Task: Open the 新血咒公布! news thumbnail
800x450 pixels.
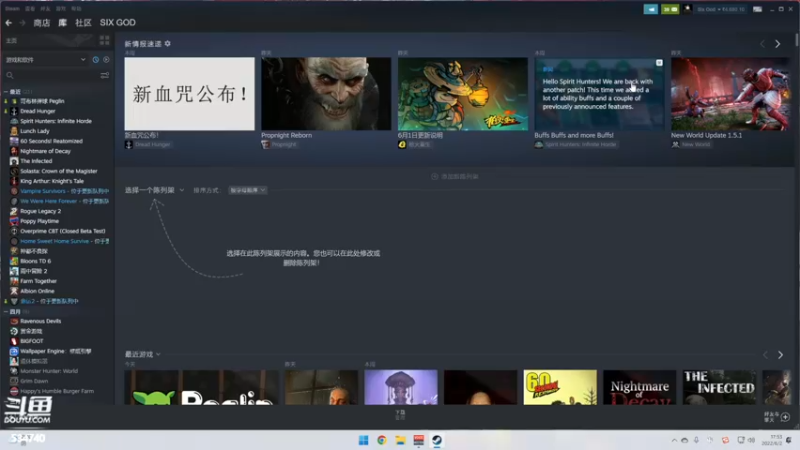Action: pyautogui.click(x=189, y=94)
